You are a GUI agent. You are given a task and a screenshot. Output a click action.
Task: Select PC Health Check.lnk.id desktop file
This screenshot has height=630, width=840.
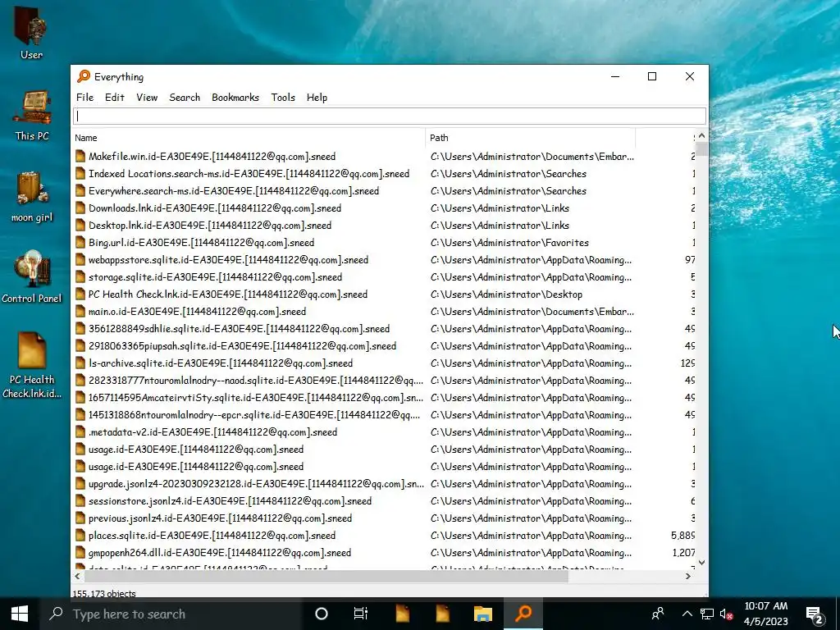click(x=32, y=365)
